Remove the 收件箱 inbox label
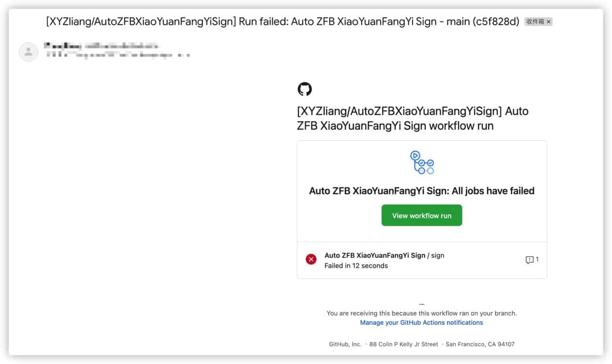Viewport: 612px width, 364px height. click(x=548, y=22)
